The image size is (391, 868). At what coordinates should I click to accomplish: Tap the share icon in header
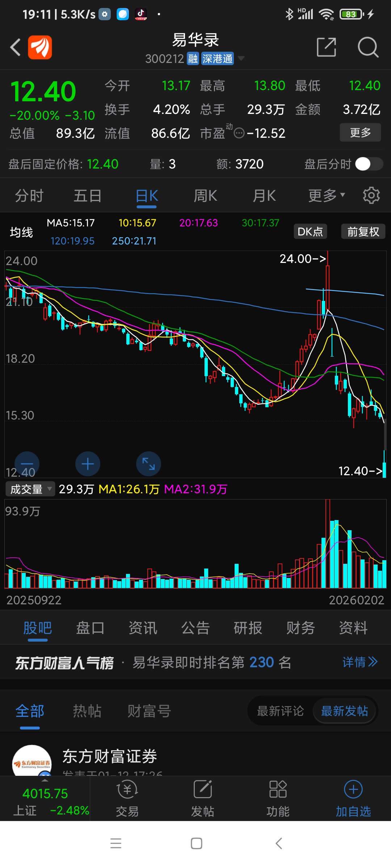click(326, 47)
